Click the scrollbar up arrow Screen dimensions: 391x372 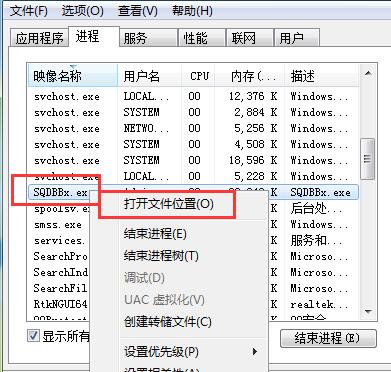tap(368, 73)
